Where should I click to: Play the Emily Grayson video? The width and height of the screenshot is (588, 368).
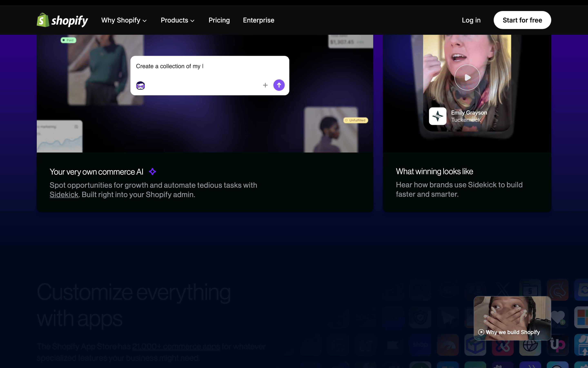coord(467,77)
